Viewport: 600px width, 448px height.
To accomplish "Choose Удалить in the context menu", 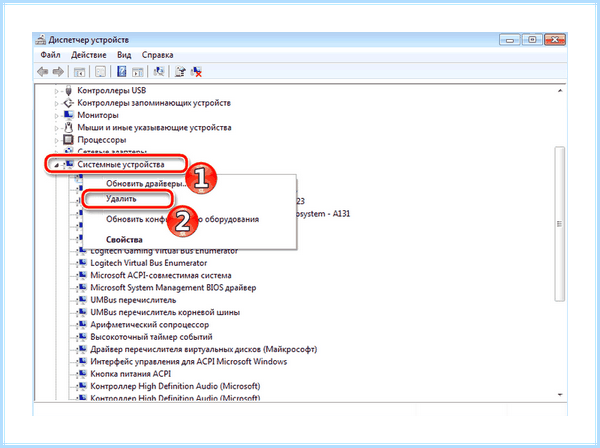I will tap(121, 199).
